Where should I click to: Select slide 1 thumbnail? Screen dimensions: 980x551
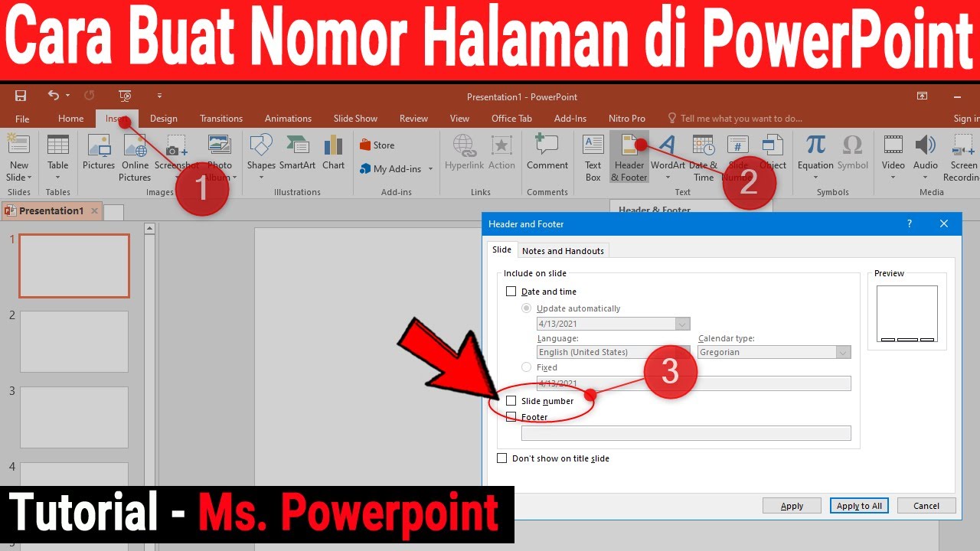click(74, 266)
